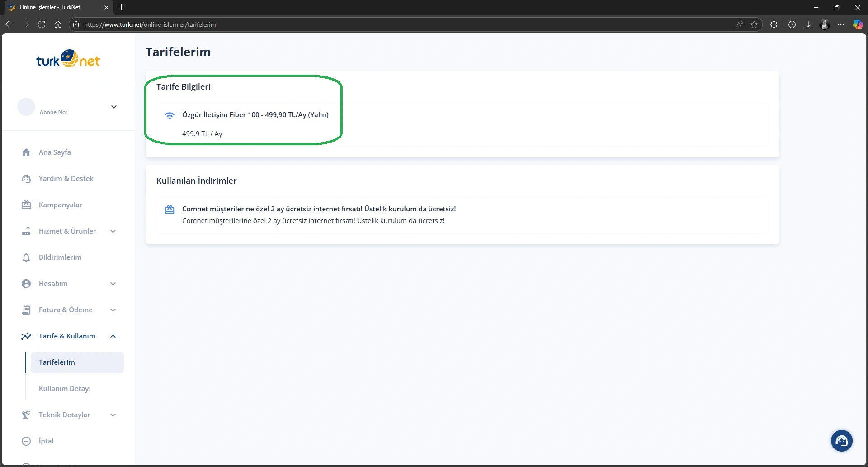
Task: Click the Wi-Fi icon in Tarife Bilgileri
Action: click(x=170, y=115)
